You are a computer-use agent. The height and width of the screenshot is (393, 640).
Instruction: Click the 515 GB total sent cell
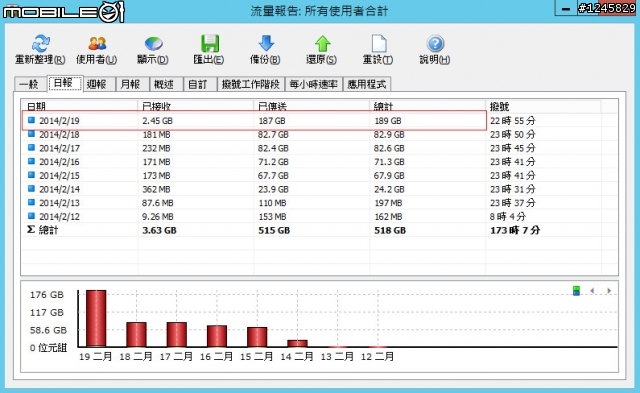click(274, 230)
